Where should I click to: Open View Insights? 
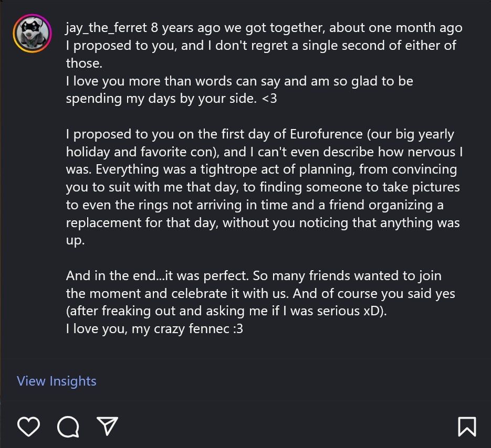coord(57,381)
